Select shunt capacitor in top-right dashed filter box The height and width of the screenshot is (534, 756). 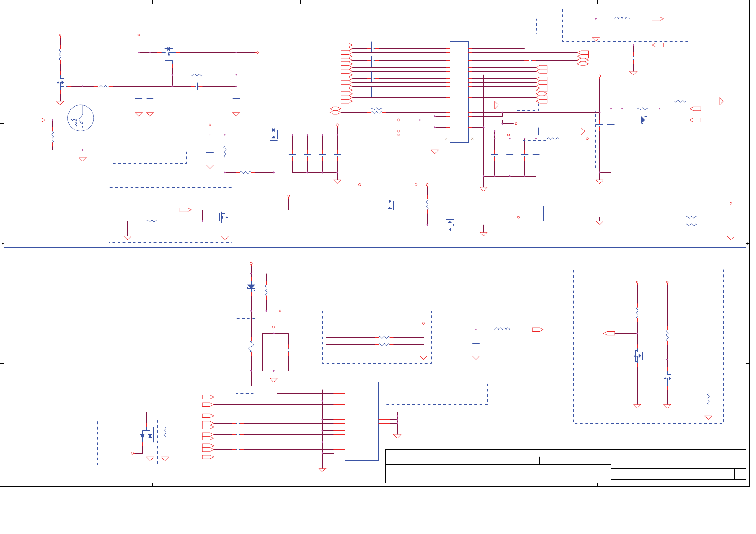click(596, 28)
